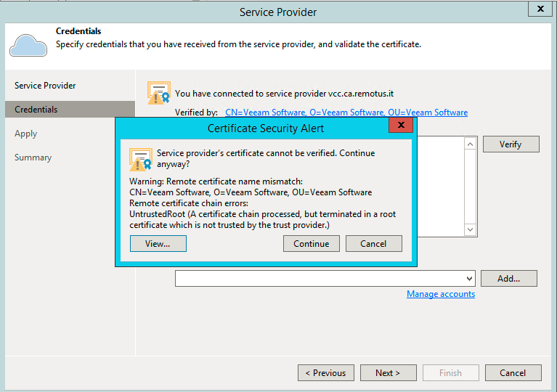Cancel the Service Provider wizard
Viewport: 557px width, 392px height.
513,373
